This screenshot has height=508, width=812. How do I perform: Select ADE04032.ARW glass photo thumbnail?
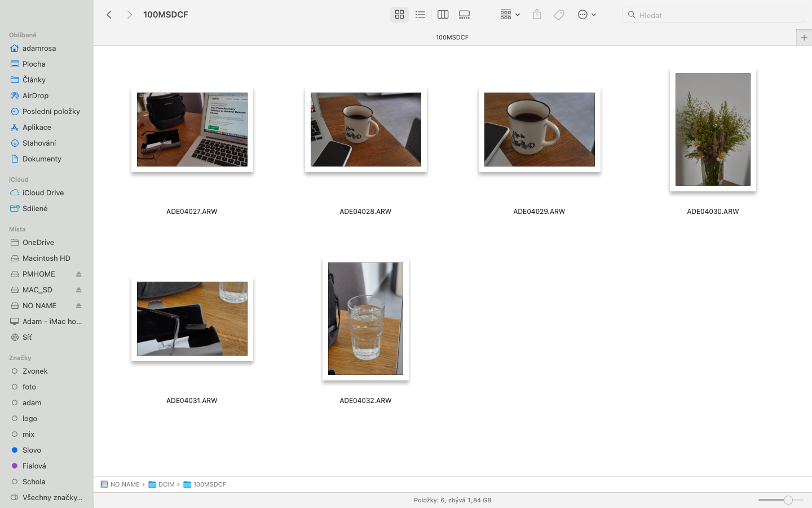(x=365, y=318)
